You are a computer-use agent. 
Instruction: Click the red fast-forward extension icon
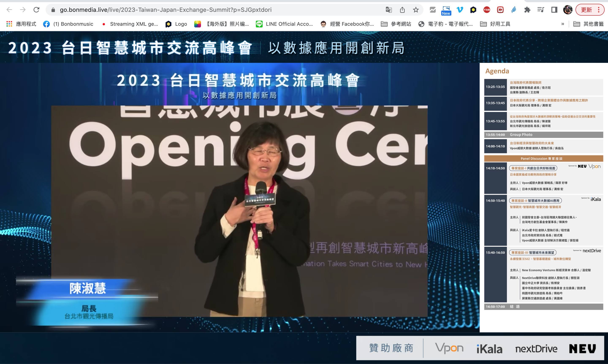[x=500, y=10]
